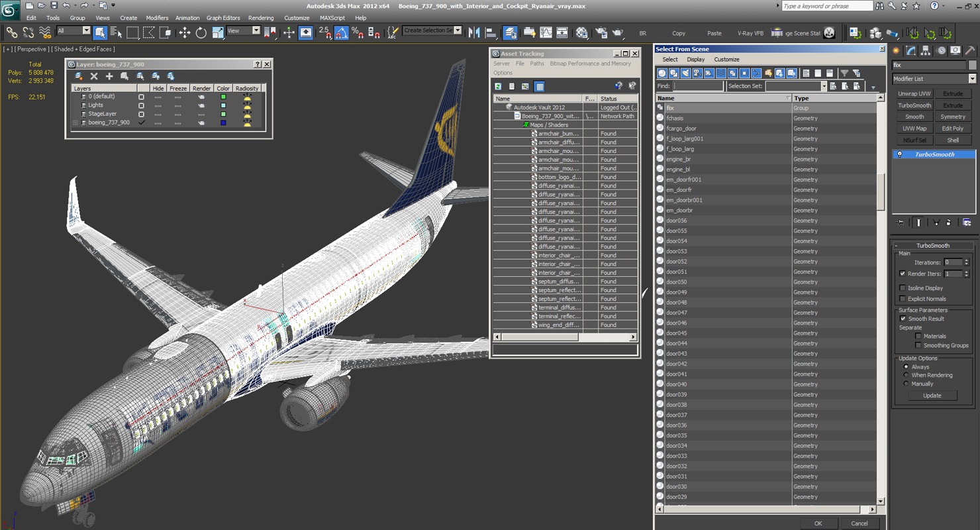The height and width of the screenshot is (530, 980).
Task: Open the Modifiers menu
Action: 157,18
